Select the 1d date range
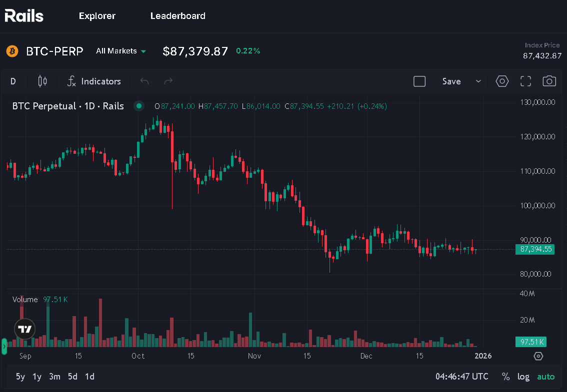This screenshot has width=567, height=392. click(89, 377)
